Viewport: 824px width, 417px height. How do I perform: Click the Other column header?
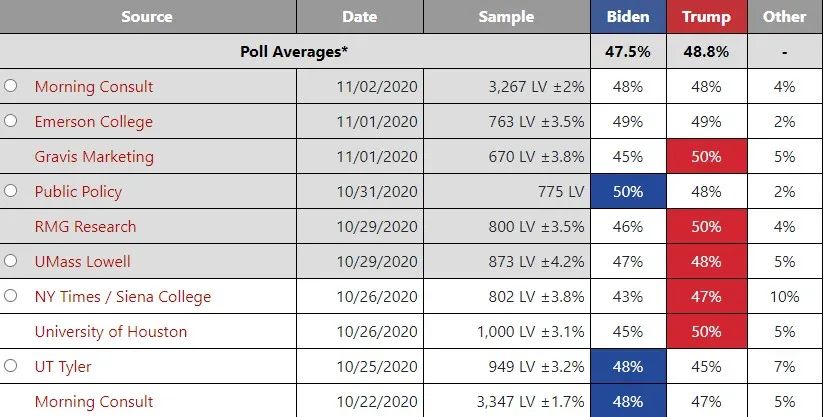pos(785,17)
